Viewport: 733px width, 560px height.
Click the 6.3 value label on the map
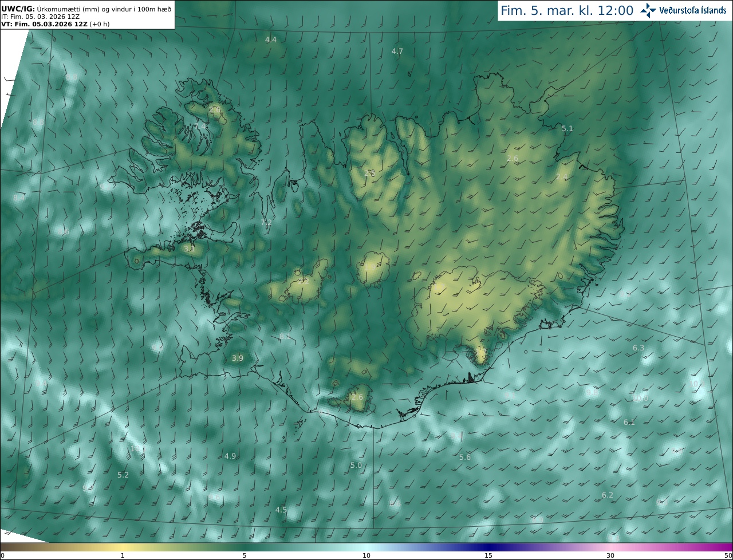(639, 348)
